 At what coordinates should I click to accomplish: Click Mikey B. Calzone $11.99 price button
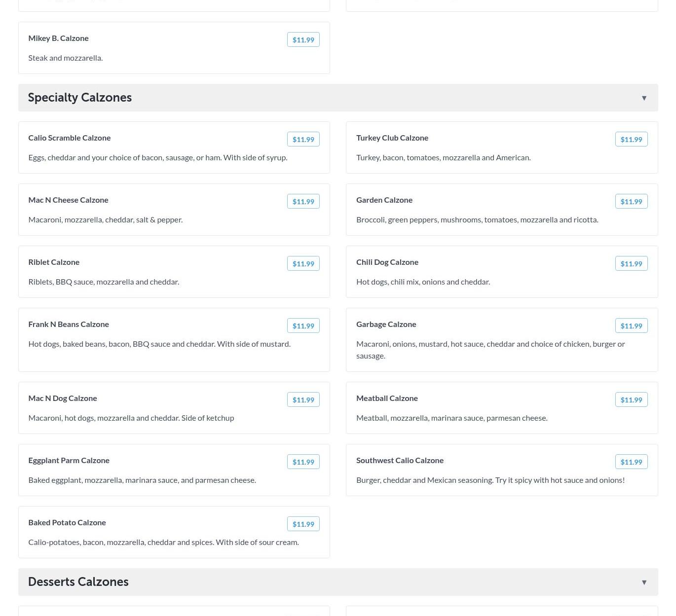(x=303, y=40)
